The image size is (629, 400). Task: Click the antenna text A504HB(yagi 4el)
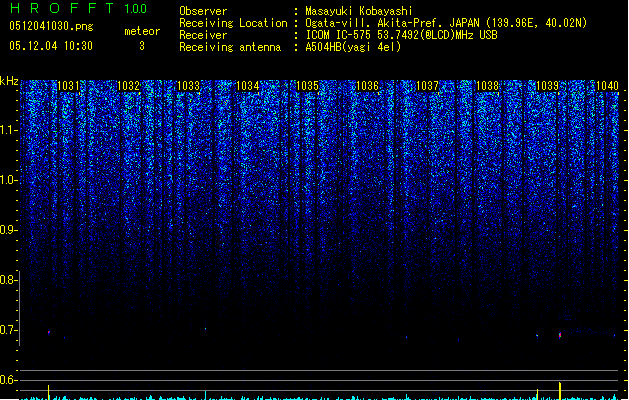click(353, 47)
